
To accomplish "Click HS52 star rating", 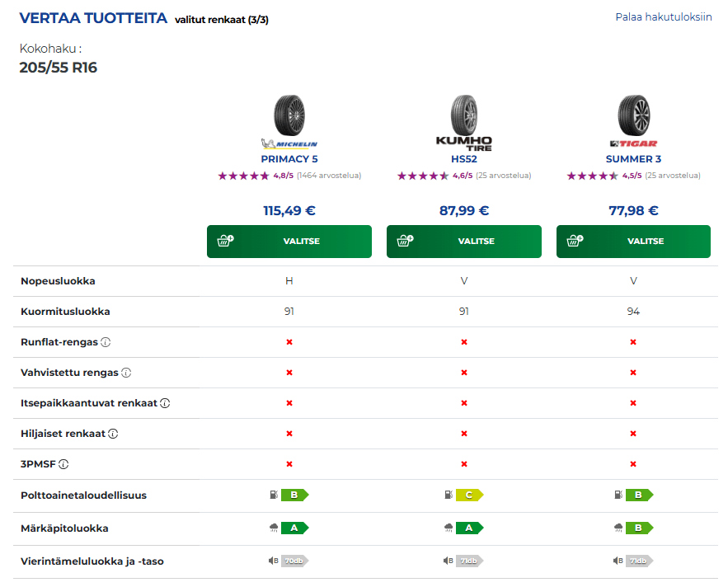I will point(423,176).
